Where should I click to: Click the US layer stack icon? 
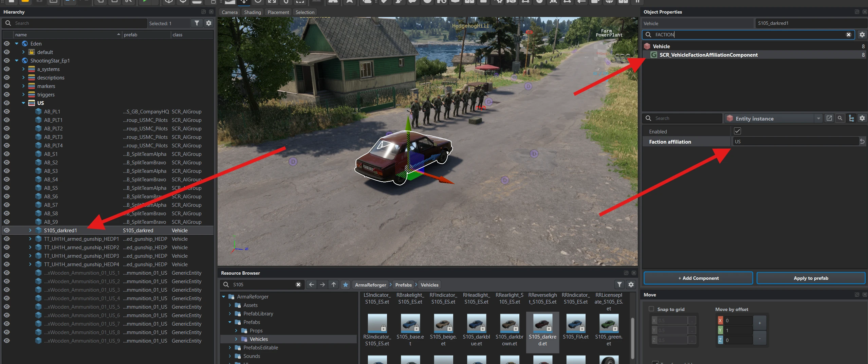[32, 103]
